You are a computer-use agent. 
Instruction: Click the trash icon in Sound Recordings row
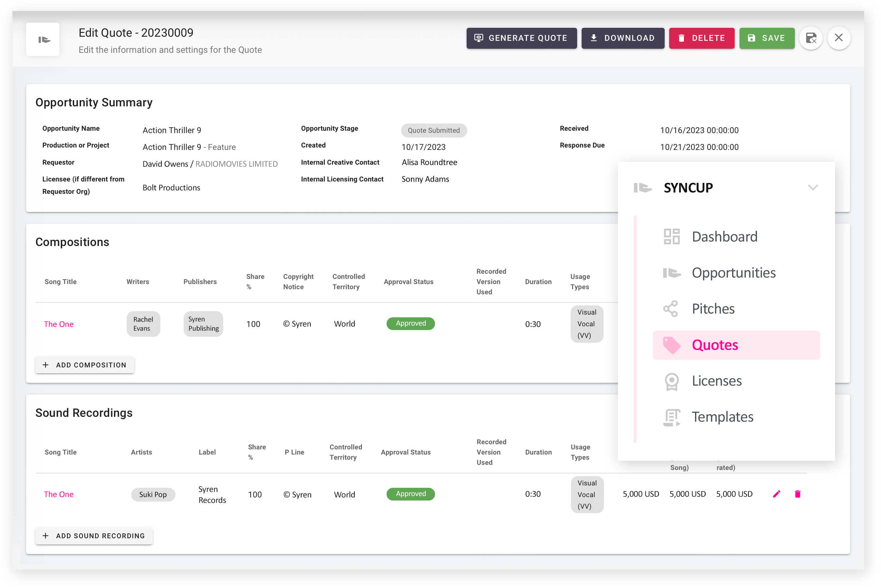798,494
